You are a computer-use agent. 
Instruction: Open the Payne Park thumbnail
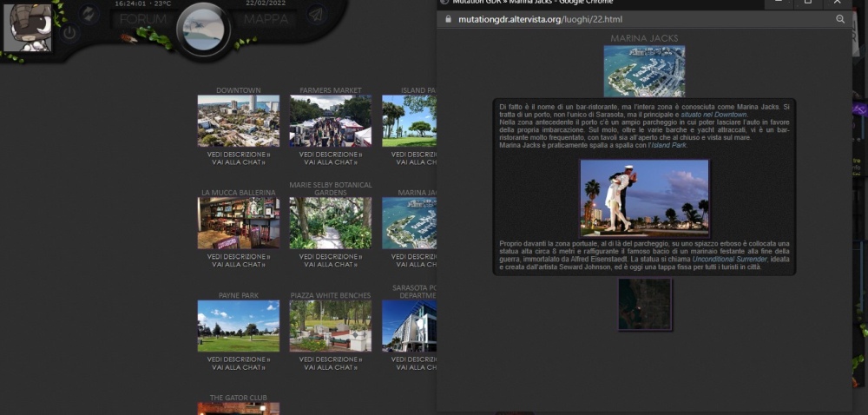[x=239, y=326]
